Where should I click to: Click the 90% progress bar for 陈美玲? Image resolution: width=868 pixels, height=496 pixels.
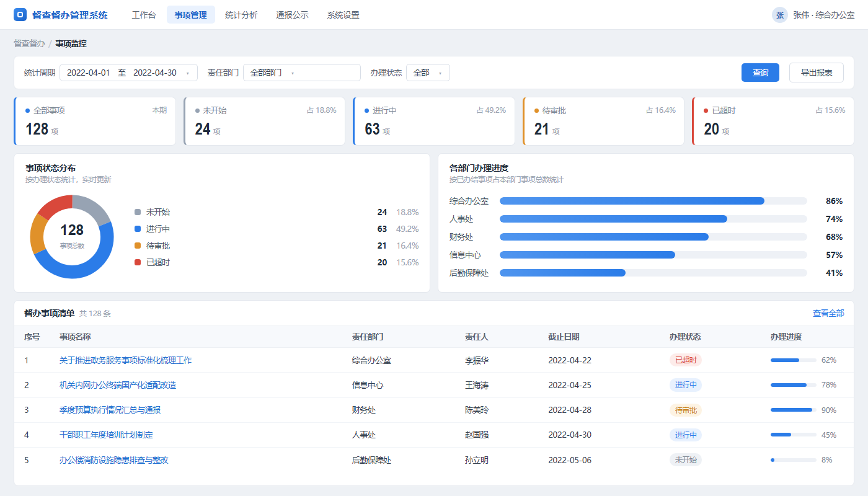[793, 410]
